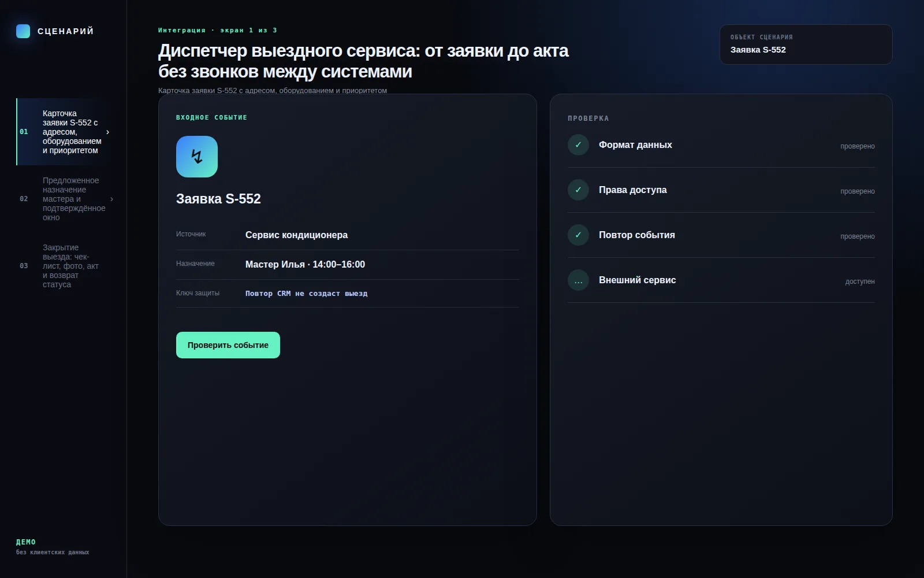Select the Внешний сервис check label
The image size is (924, 578).
tap(637, 280)
